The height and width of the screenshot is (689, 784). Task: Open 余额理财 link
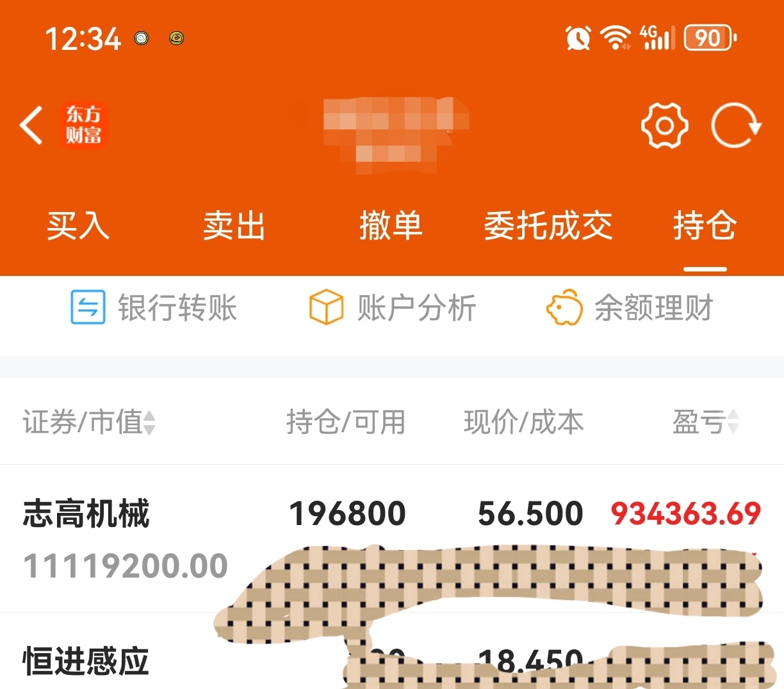[630, 307]
